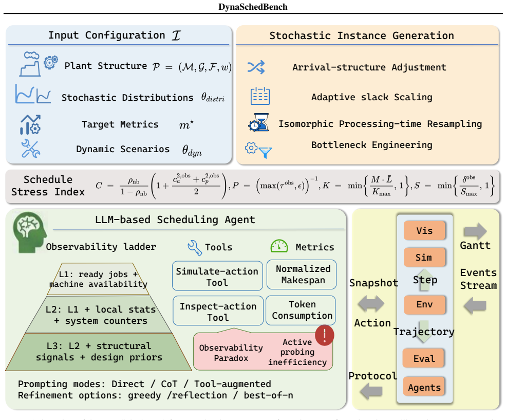Image resolution: width=506 pixels, height=420 pixels.
Task: Click the green brain head agent icon
Action: point(30,231)
